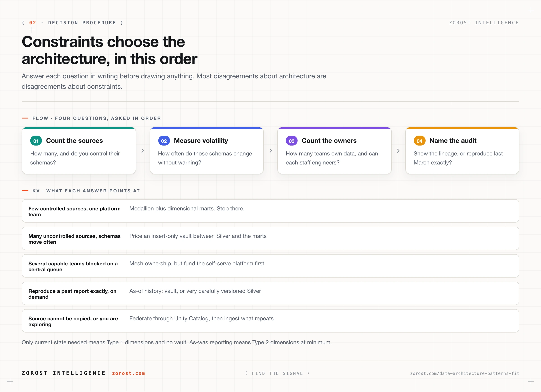Select 'Price an insert-only vault' value text

pyautogui.click(x=198, y=236)
